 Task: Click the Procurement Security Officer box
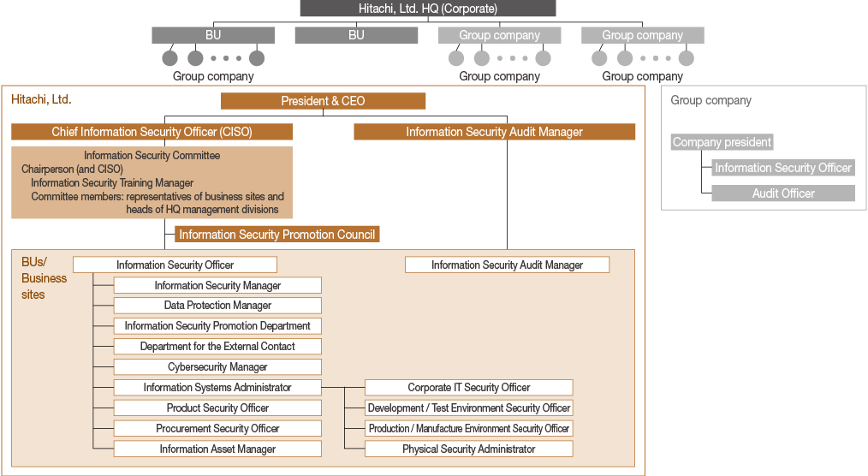217,428
